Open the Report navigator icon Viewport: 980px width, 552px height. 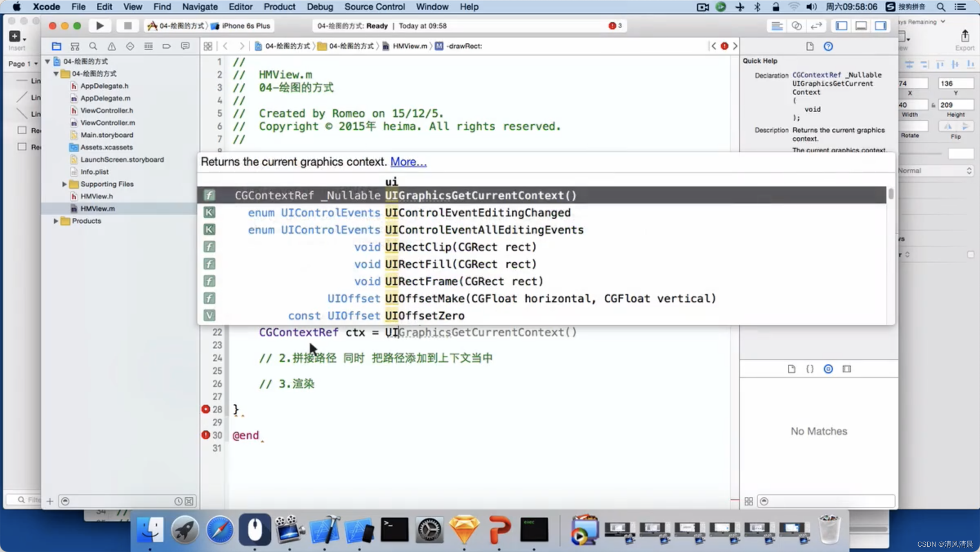point(185,46)
